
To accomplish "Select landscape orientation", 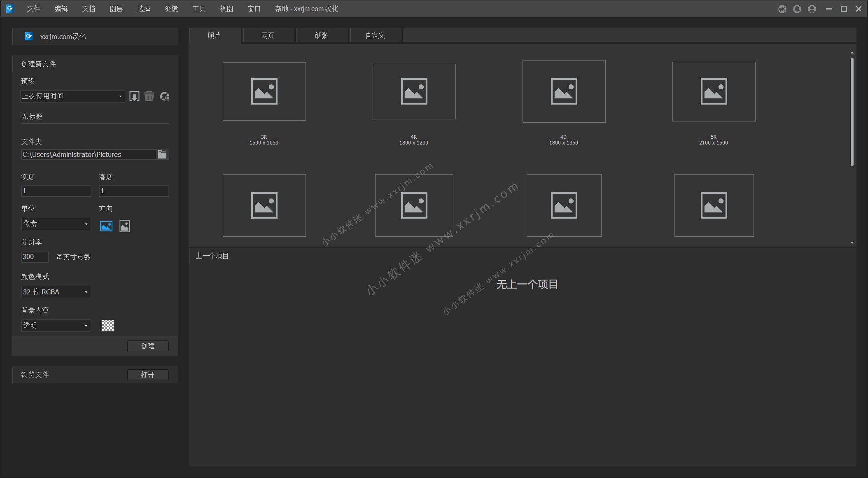I will pos(106,226).
